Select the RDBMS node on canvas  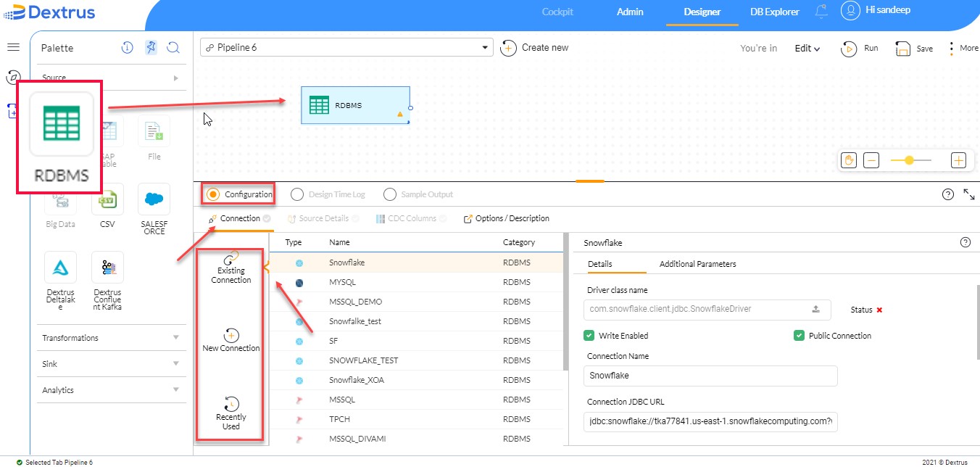coord(355,105)
